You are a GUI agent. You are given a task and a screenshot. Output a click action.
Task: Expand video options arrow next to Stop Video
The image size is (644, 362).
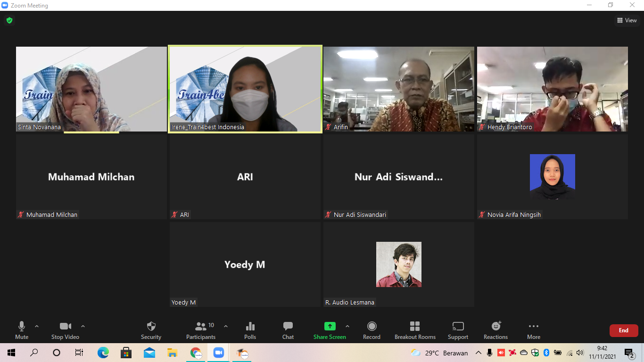(x=83, y=326)
